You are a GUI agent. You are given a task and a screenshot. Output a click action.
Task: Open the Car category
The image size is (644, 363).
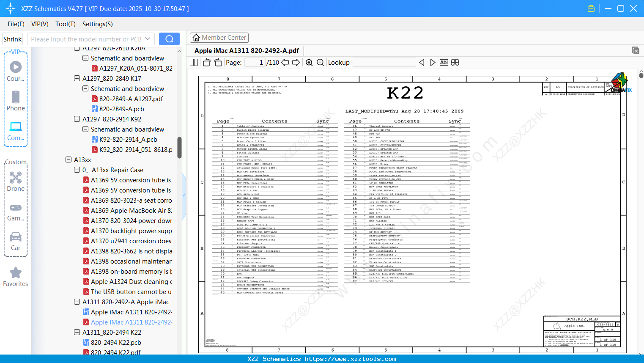pyautogui.click(x=16, y=241)
